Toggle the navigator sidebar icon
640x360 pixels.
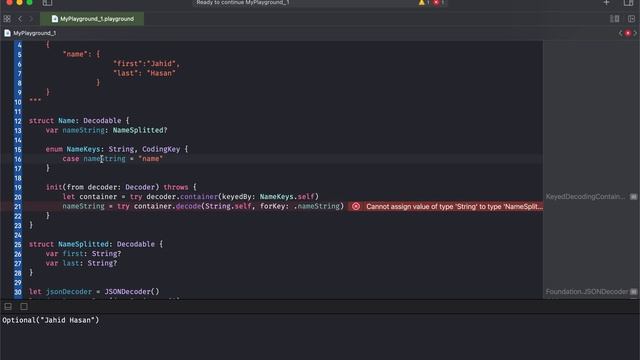click(47, 3)
